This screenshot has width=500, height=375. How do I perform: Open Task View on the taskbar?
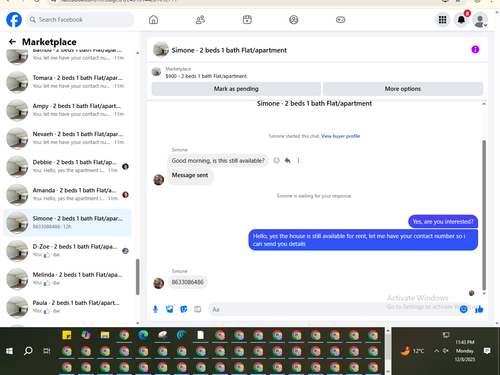click(x=47, y=351)
